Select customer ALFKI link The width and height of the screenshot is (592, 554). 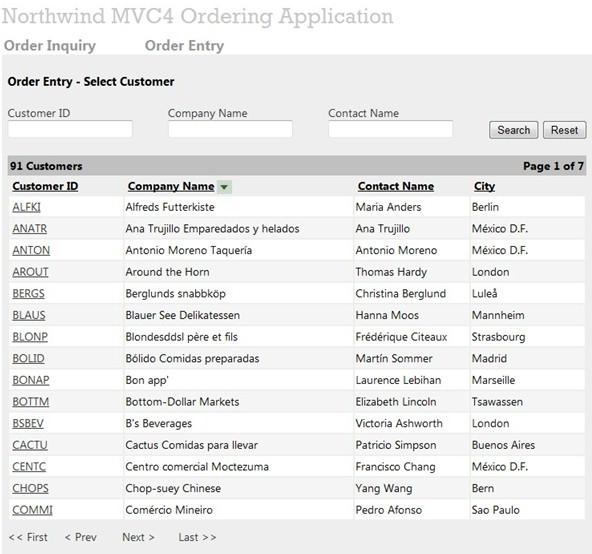pos(26,207)
